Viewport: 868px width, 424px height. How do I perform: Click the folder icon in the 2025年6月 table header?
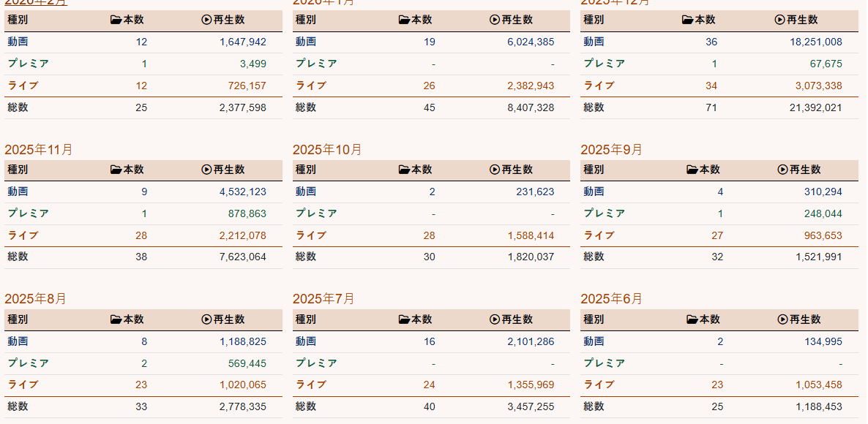pos(692,319)
